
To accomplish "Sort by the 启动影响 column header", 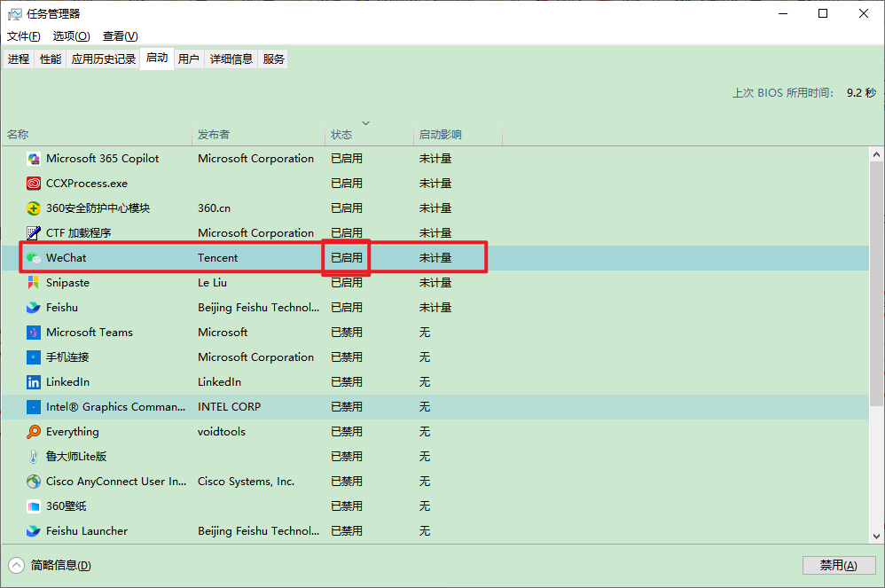I will click(x=458, y=133).
